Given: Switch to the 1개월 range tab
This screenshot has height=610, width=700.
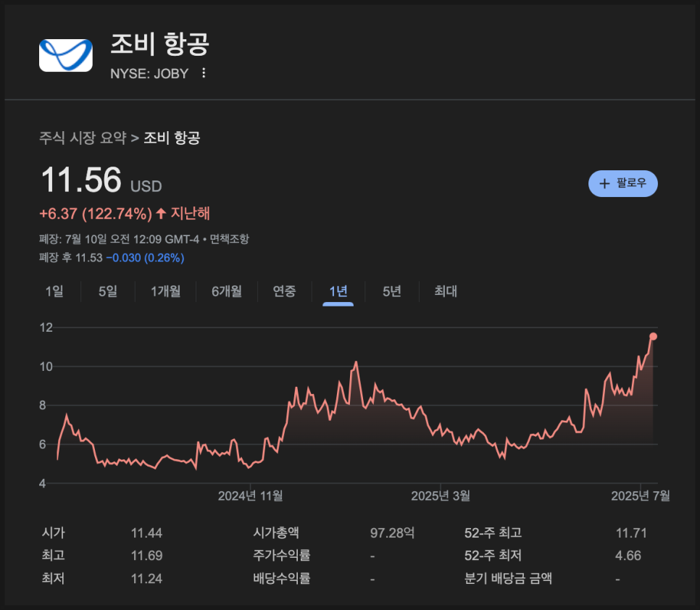Looking at the screenshot, I should coord(166,291).
